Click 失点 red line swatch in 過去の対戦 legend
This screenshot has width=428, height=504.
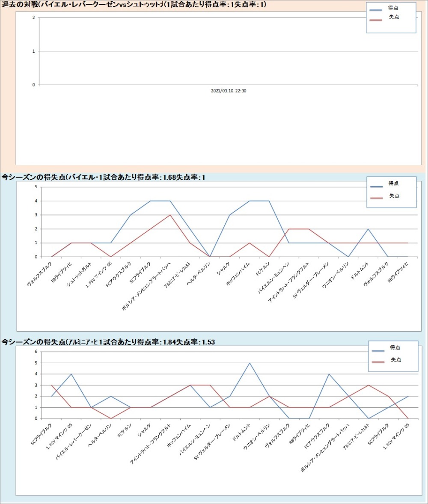point(375,19)
